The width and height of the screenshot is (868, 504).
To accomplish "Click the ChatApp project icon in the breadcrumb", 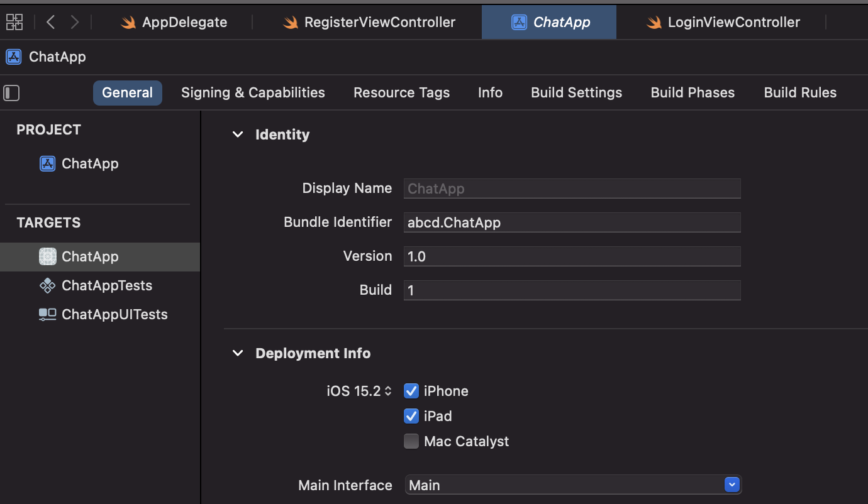I will pos(14,57).
